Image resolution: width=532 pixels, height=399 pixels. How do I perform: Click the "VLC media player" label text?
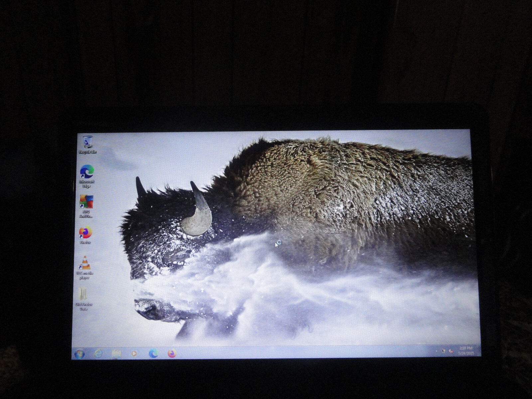(84, 275)
